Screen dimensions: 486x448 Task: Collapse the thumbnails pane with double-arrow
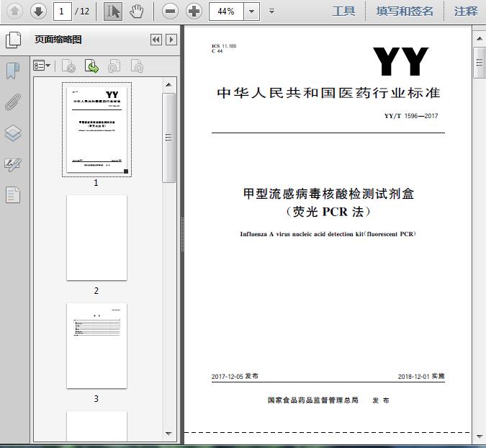tap(156, 40)
